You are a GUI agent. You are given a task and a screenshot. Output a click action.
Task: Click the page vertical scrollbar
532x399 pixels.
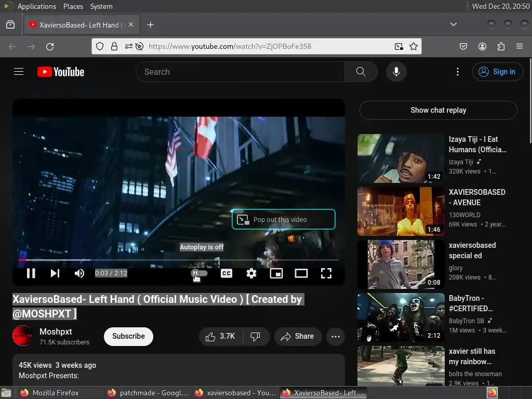530,101
